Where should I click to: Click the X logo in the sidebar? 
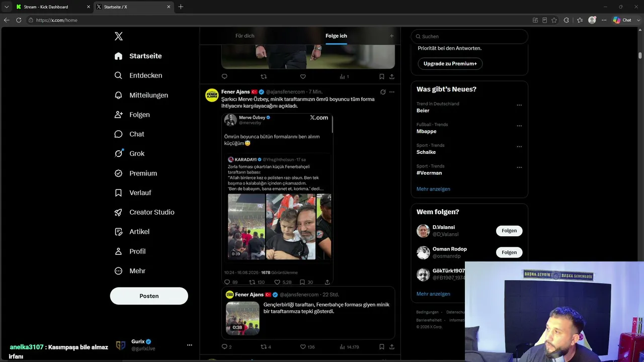[119, 36]
